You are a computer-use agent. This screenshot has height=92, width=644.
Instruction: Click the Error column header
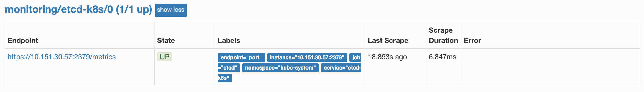(x=472, y=40)
